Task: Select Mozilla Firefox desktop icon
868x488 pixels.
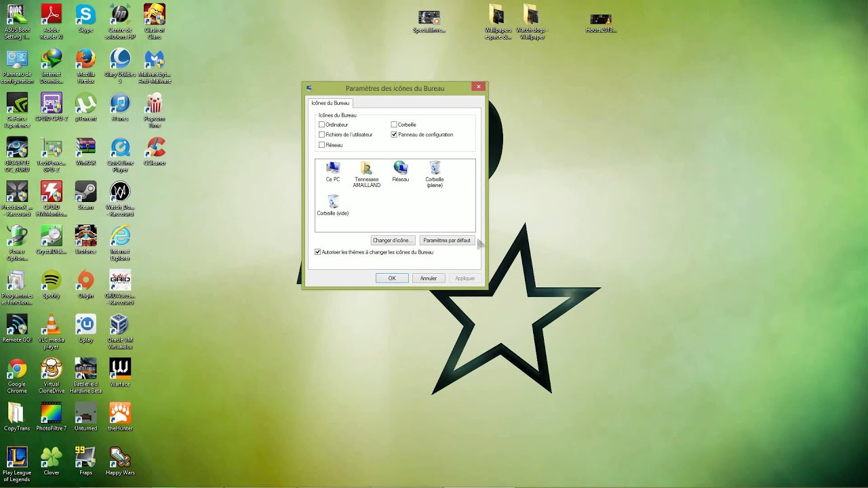Action: [85, 66]
